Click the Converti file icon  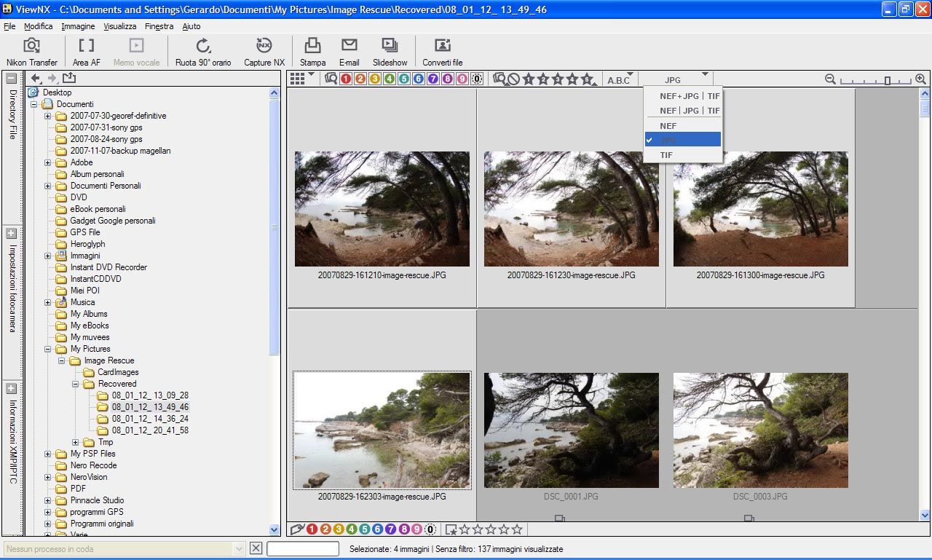pyautogui.click(x=442, y=47)
